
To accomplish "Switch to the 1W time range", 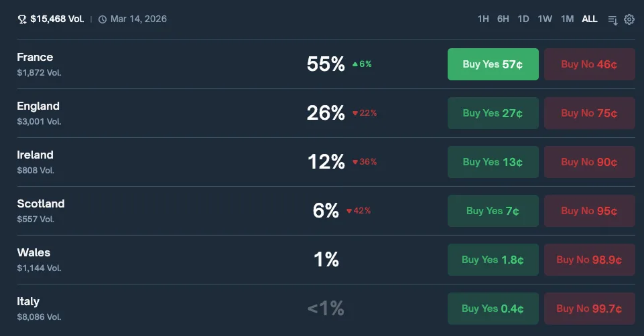I will coord(545,19).
